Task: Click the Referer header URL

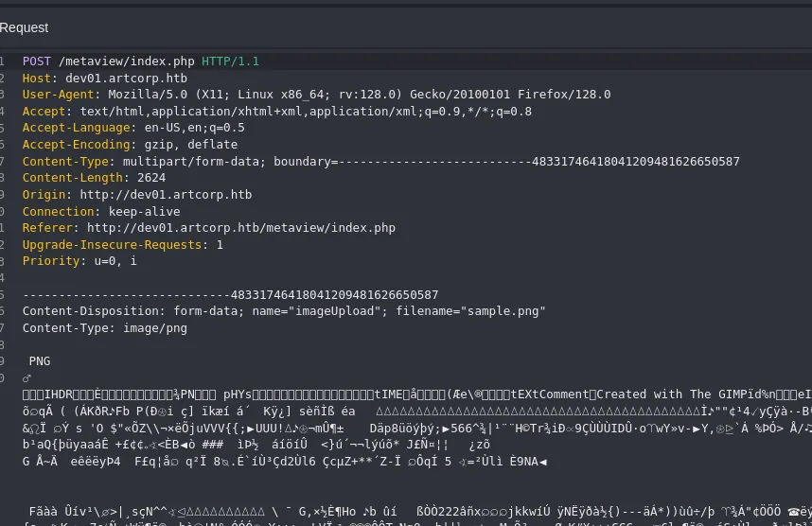Action: [241, 228]
